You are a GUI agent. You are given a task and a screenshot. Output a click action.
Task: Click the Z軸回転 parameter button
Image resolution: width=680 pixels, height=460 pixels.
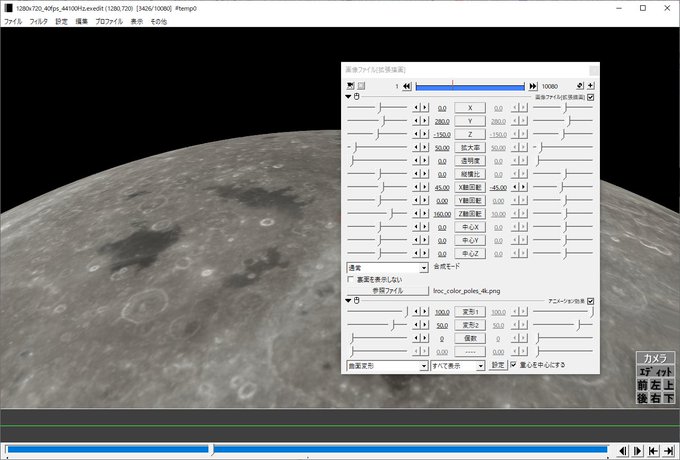470,214
